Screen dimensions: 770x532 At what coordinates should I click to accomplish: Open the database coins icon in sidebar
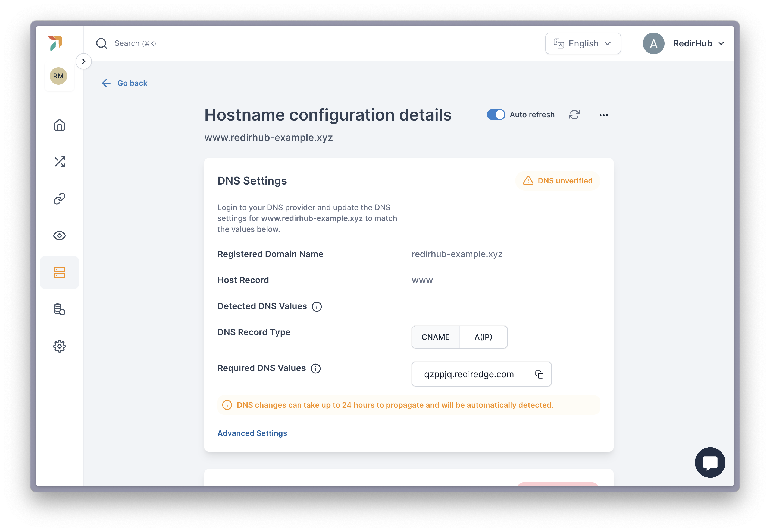[60, 309]
